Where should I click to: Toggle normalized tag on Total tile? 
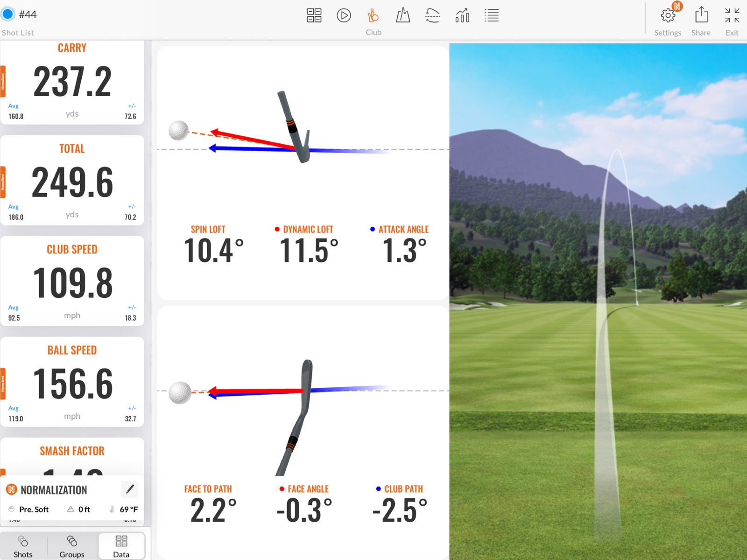pyautogui.click(x=3, y=182)
